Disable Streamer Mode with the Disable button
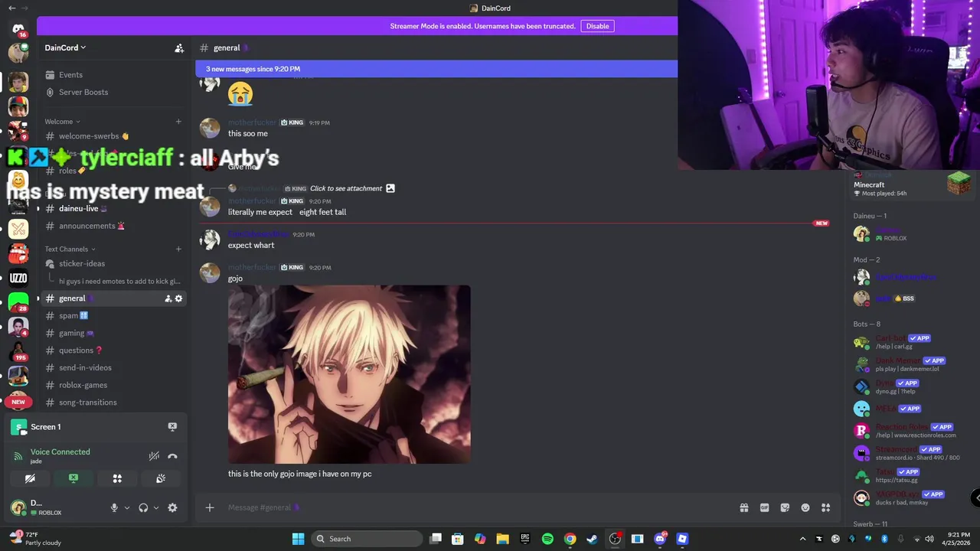The height and width of the screenshot is (551, 980). [x=597, y=26]
